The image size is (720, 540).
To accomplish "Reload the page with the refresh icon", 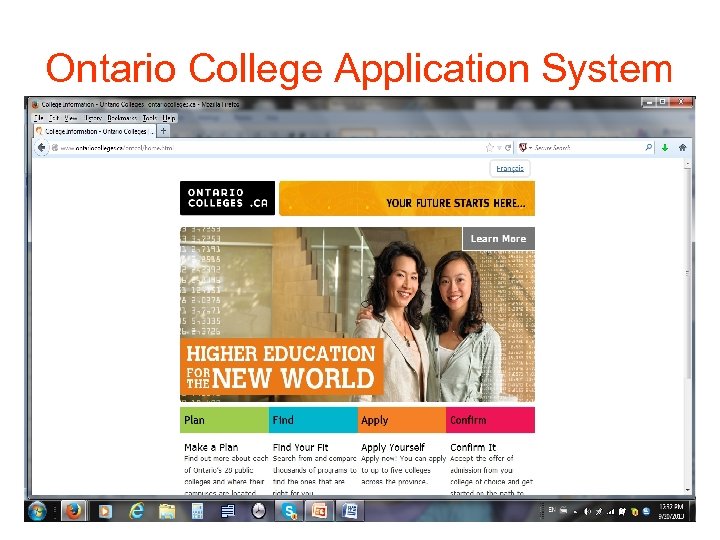I will [x=508, y=148].
